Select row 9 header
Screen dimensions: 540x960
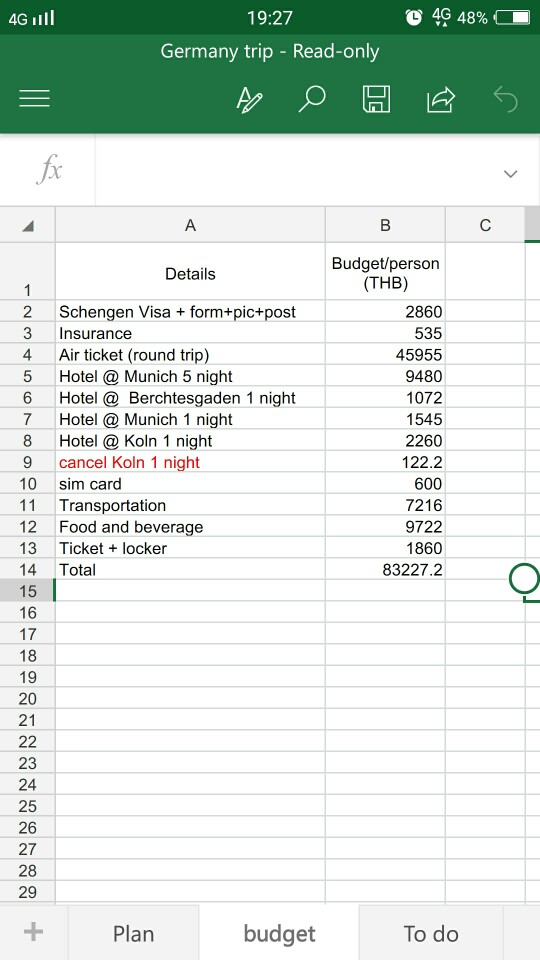click(x=28, y=462)
